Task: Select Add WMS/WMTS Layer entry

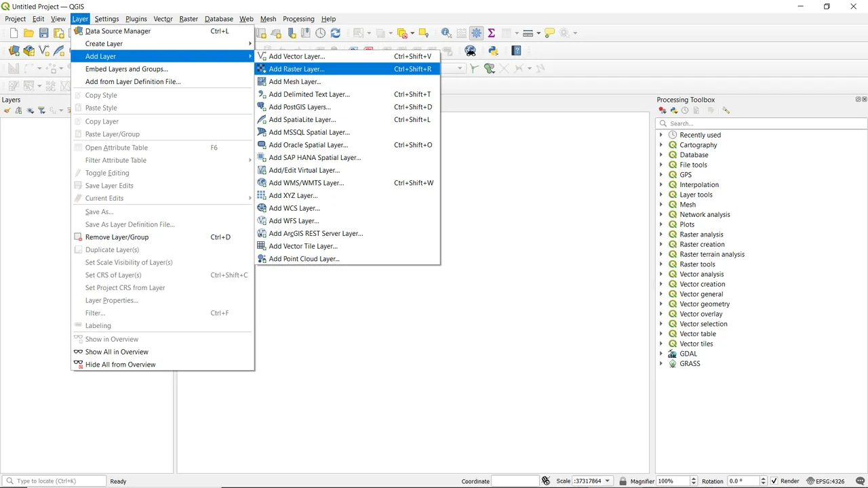Action: 347,183
